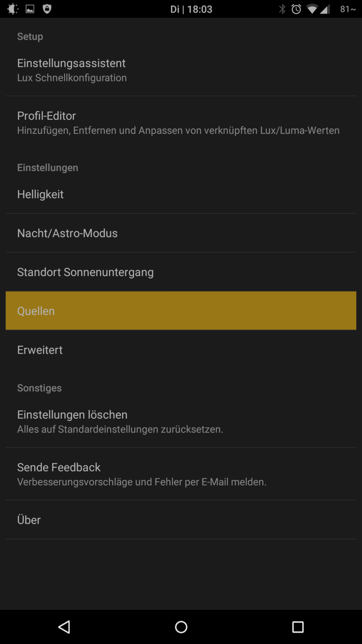Tap the Wi-Fi signal status icon

312,9
